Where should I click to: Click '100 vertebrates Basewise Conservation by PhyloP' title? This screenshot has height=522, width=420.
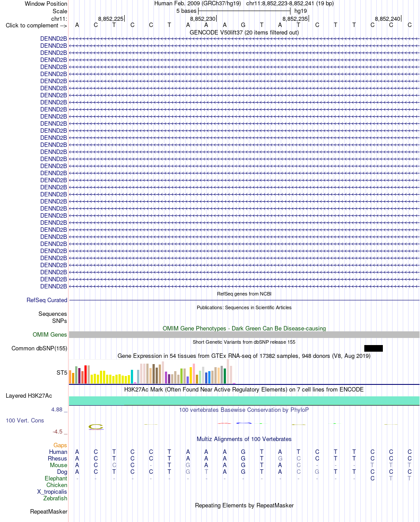click(x=244, y=410)
